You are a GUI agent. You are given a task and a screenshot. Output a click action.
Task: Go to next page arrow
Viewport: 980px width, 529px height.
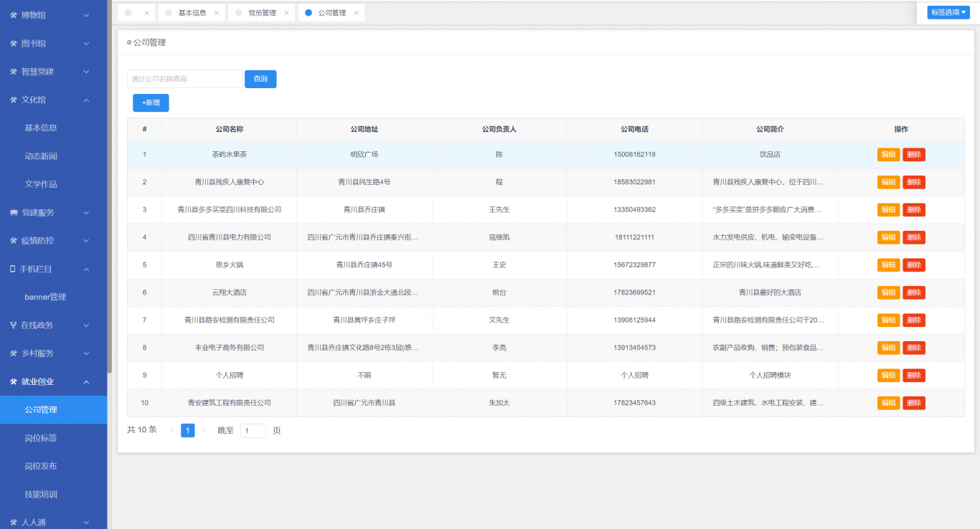pyautogui.click(x=204, y=430)
